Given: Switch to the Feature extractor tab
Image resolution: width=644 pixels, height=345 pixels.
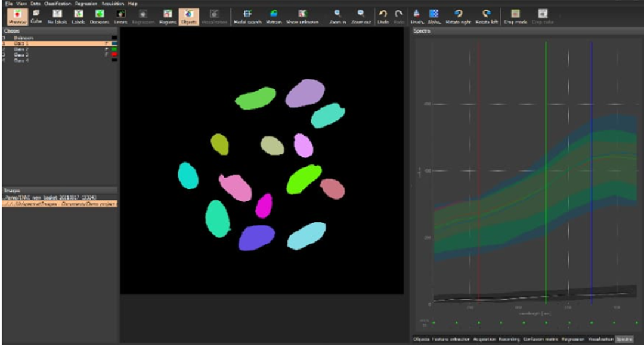Looking at the screenshot, I should coord(451,339).
